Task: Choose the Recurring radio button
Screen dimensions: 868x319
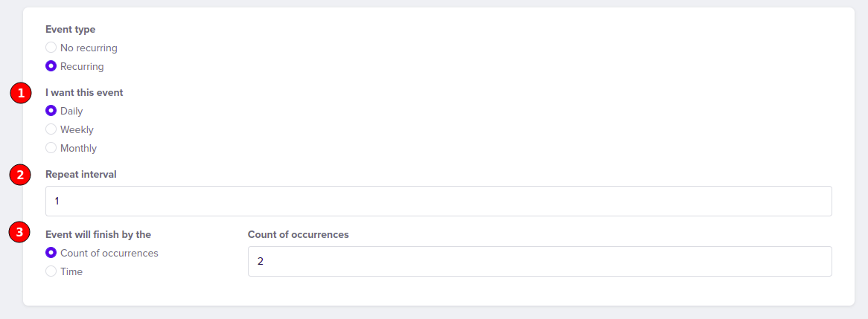Action: [x=51, y=66]
